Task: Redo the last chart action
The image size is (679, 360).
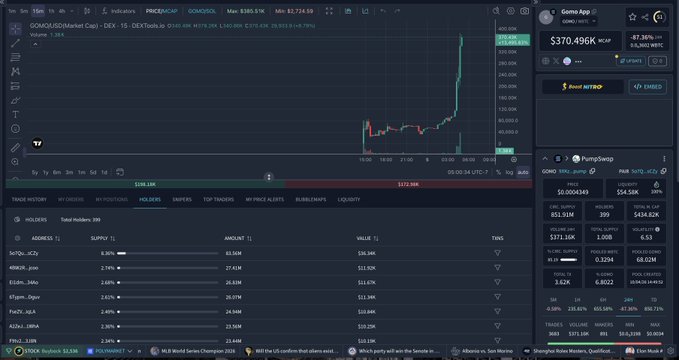Action: (x=397, y=11)
